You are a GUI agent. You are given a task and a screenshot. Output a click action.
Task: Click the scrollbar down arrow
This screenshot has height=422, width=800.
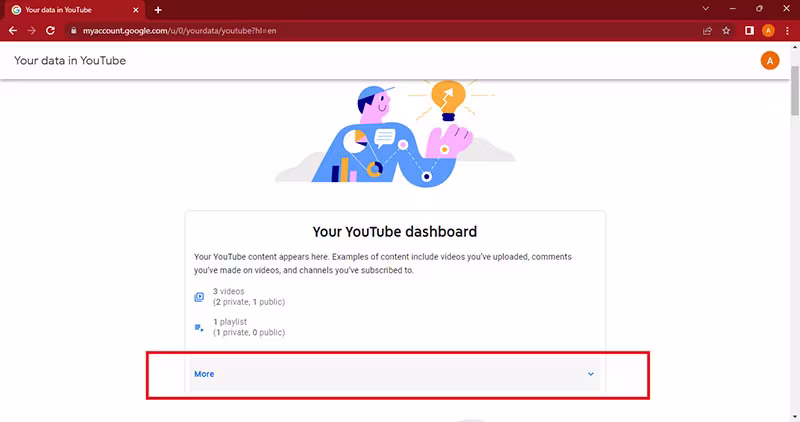(795, 417)
